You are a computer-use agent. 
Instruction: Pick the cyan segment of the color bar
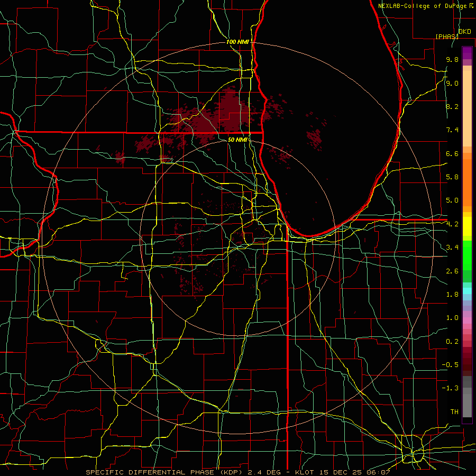tap(467, 291)
